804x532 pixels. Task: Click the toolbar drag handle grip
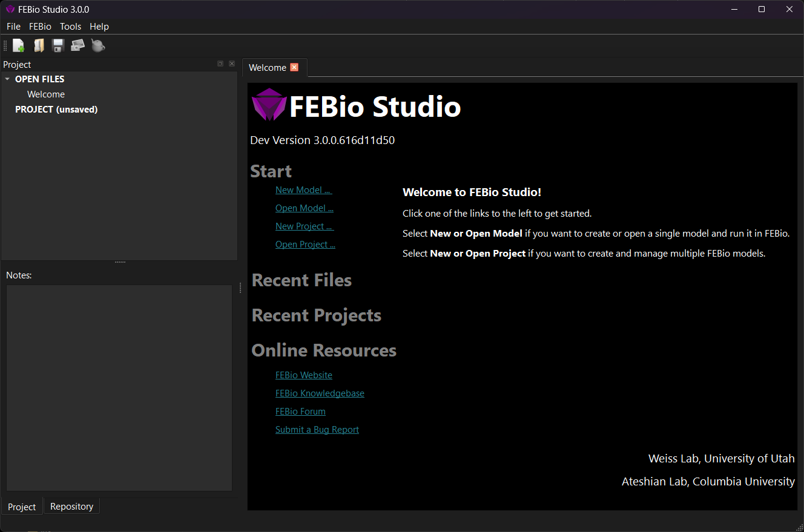[5, 45]
